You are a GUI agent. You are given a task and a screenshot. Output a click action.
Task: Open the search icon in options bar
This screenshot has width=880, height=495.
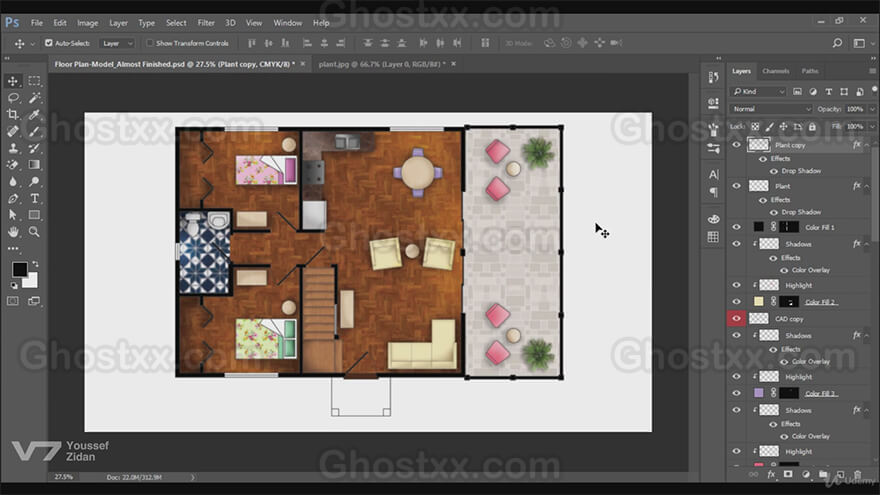[x=837, y=43]
